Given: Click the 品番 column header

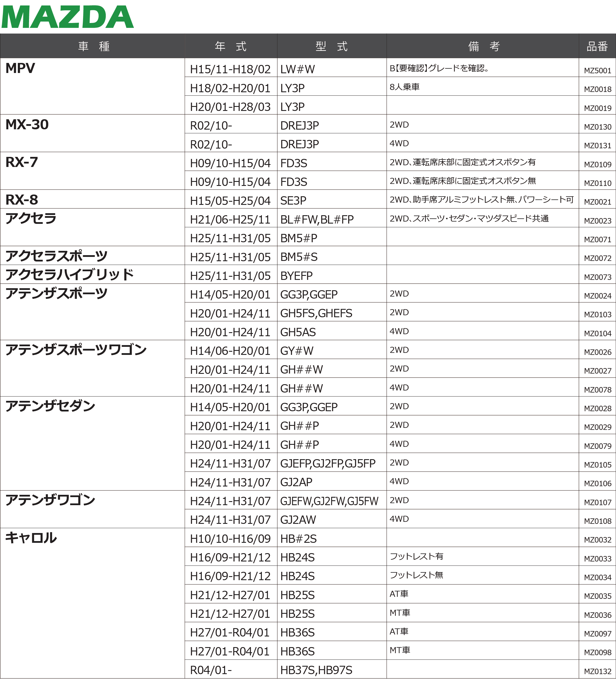Looking at the screenshot, I should coord(597,46).
